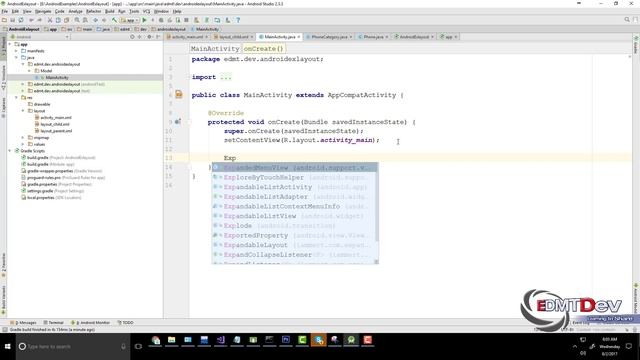Open the VCS menu
The height and width of the screenshot is (360, 640).
click(147, 11)
